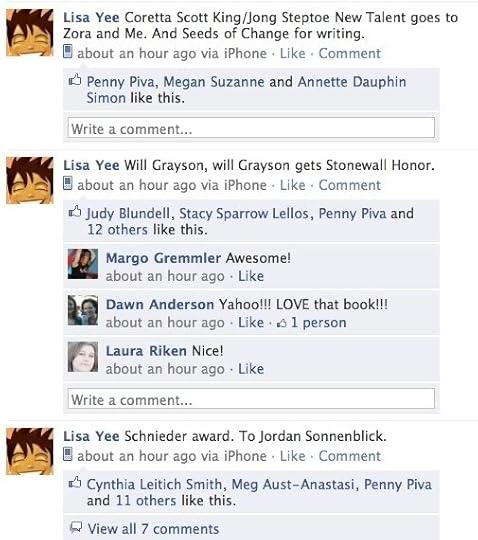Open Laura Riken's profile photo
The width and height of the screenshot is (478, 540).
[x=83, y=357]
